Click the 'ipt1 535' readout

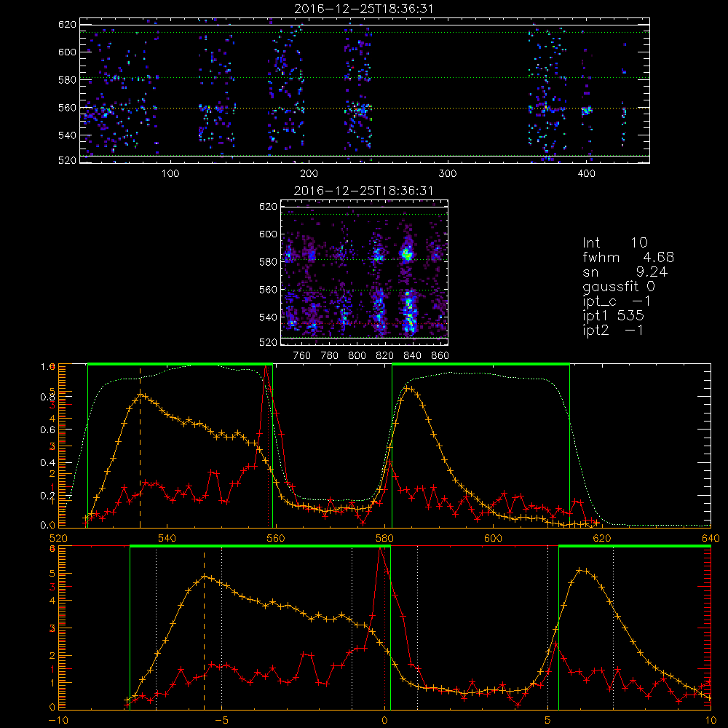pyautogui.click(x=613, y=316)
